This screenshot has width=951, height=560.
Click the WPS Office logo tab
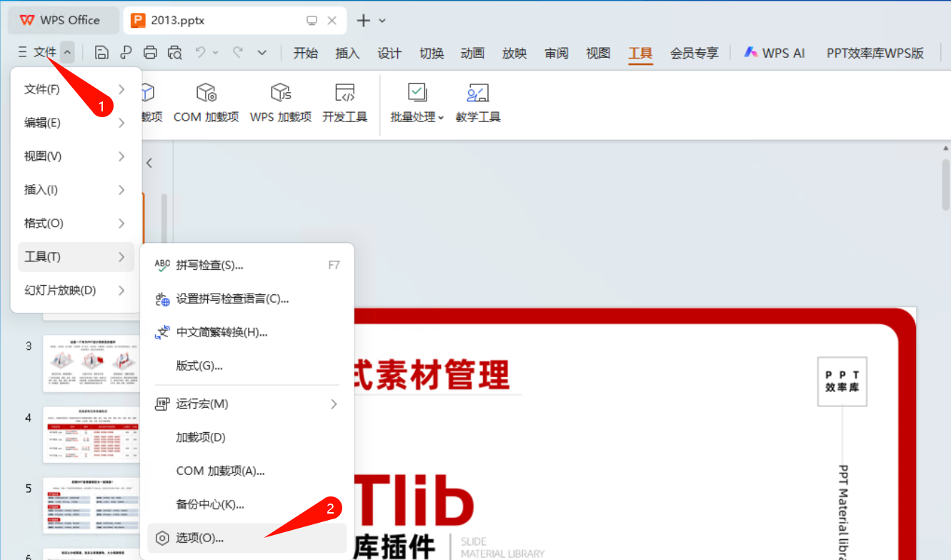tap(63, 20)
